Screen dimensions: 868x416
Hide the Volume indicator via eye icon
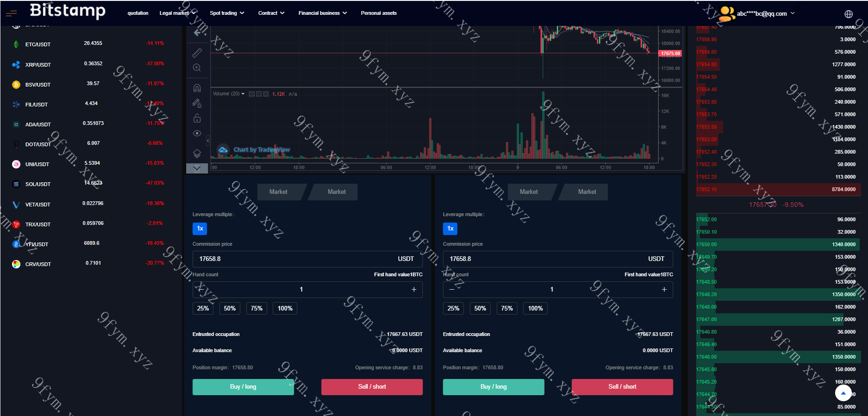[x=252, y=94]
